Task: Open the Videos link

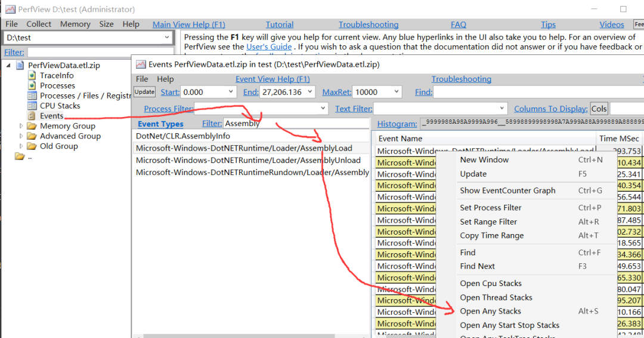Action: [612, 24]
